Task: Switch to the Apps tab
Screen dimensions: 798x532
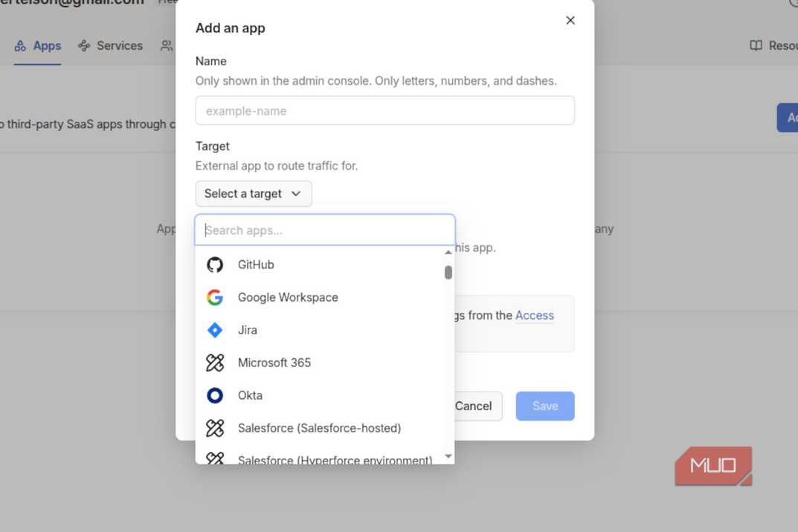Action: click(38, 46)
